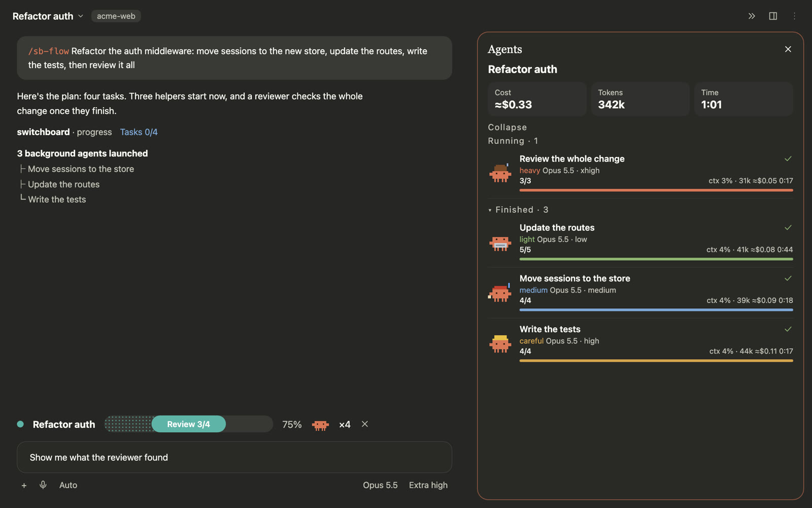The width and height of the screenshot is (812, 508).
Task: Click the Running · 1 section header
Action: click(513, 141)
